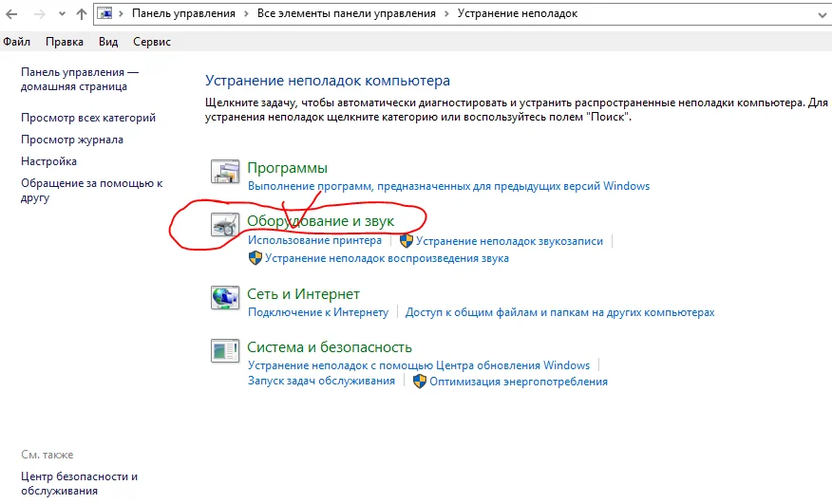Image resolution: width=832 pixels, height=504 pixels.
Task: Click the shield icon beside воспроизведения звука
Action: pyautogui.click(x=255, y=258)
